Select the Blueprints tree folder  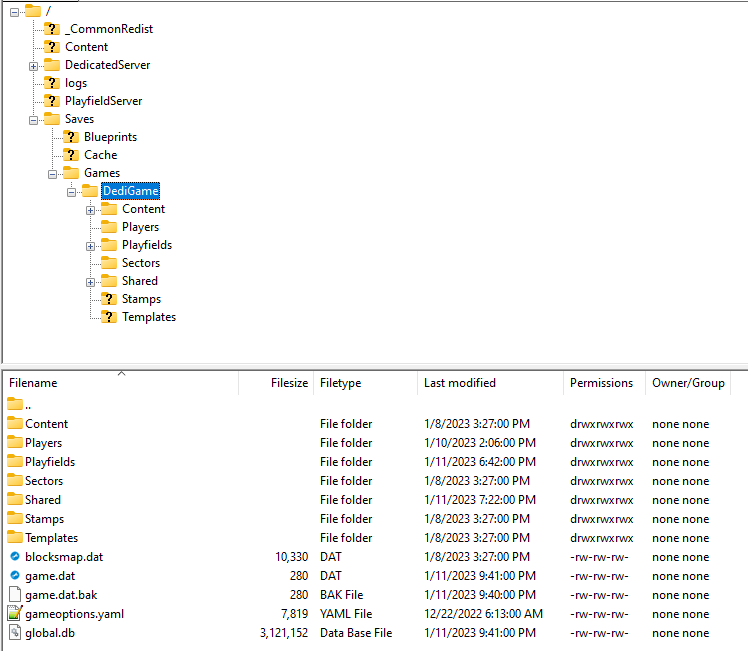tap(110, 137)
